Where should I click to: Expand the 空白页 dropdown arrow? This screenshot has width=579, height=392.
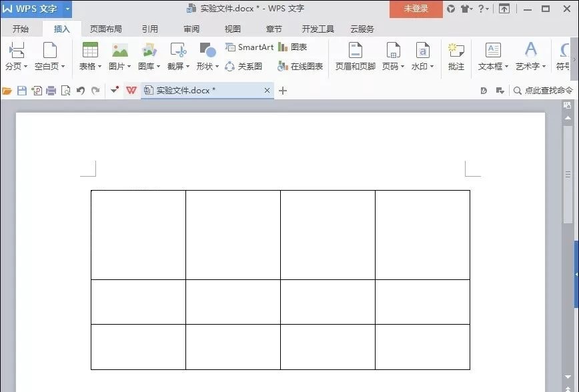[x=63, y=67]
